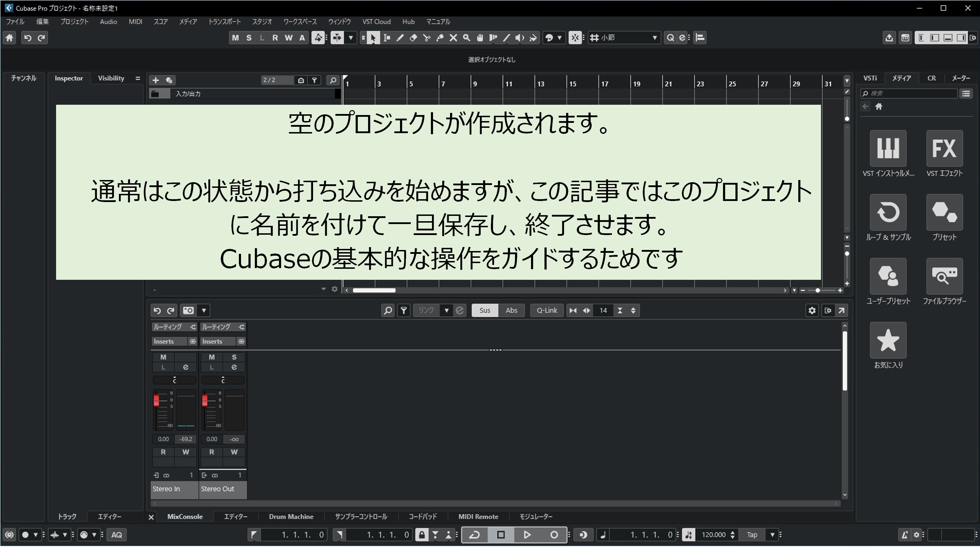The image size is (980, 550).
Task: Open the リンク mode dropdown
Action: (x=447, y=310)
